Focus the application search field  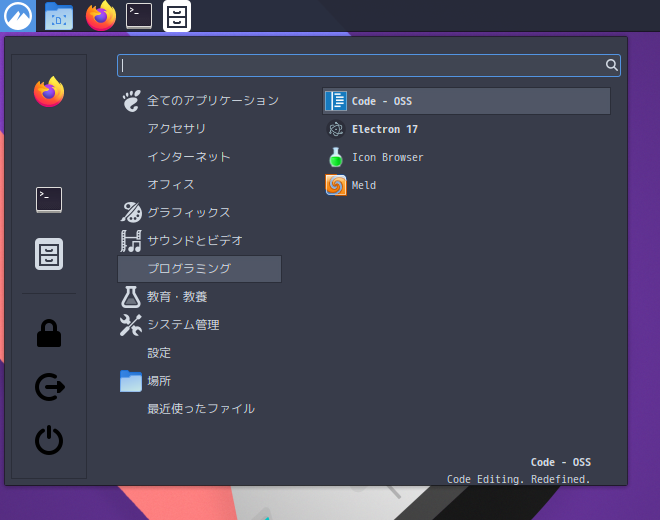[369, 65]
